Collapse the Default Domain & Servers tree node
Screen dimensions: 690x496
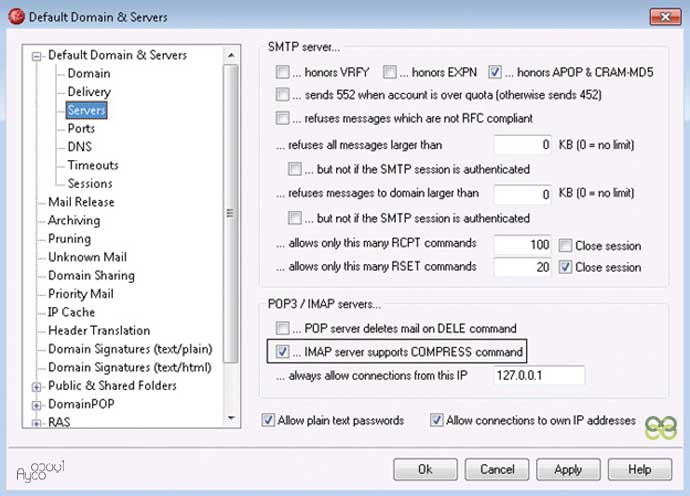coord(37,56)
